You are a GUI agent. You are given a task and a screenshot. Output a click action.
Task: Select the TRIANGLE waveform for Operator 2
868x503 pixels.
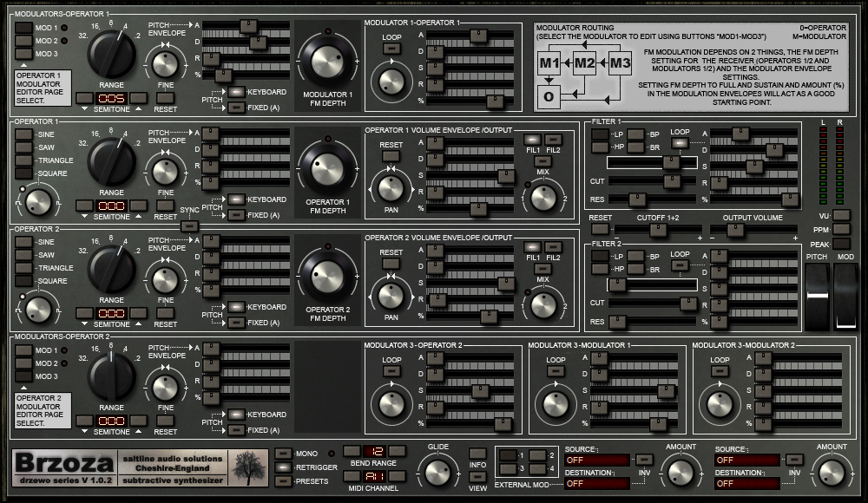23,267
